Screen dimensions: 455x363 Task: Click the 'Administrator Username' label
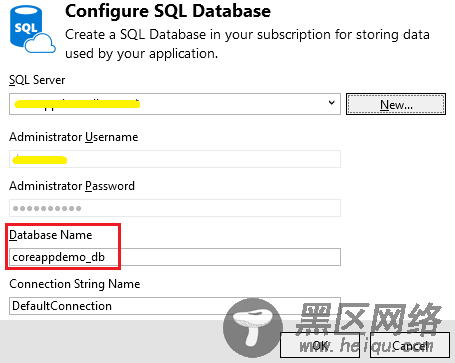[x=74, y=137]
